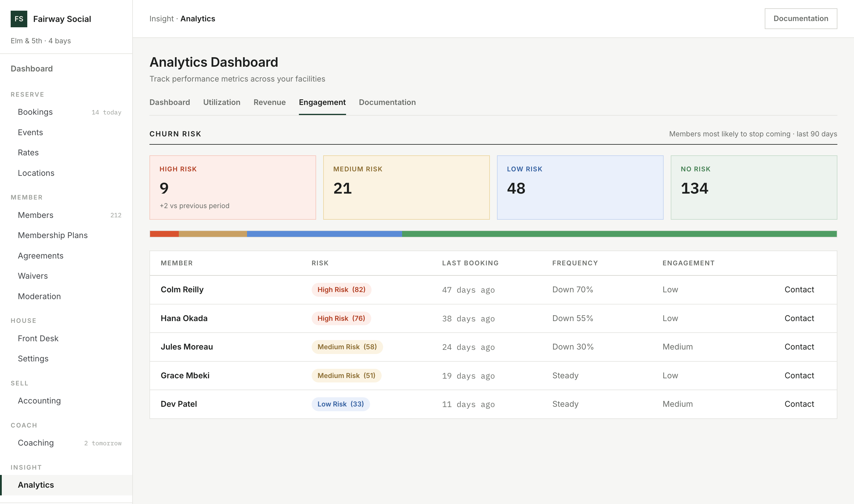Open the Documentation button in header
This screenshot has height=504, width=854.
pyautogui.click(x=801, y=19)
